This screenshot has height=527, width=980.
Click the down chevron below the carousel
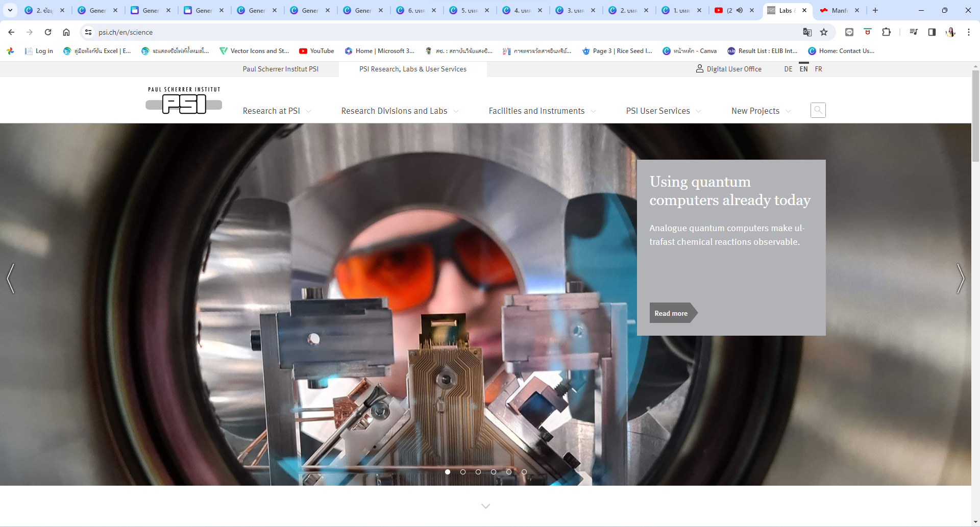coord(486,506)
